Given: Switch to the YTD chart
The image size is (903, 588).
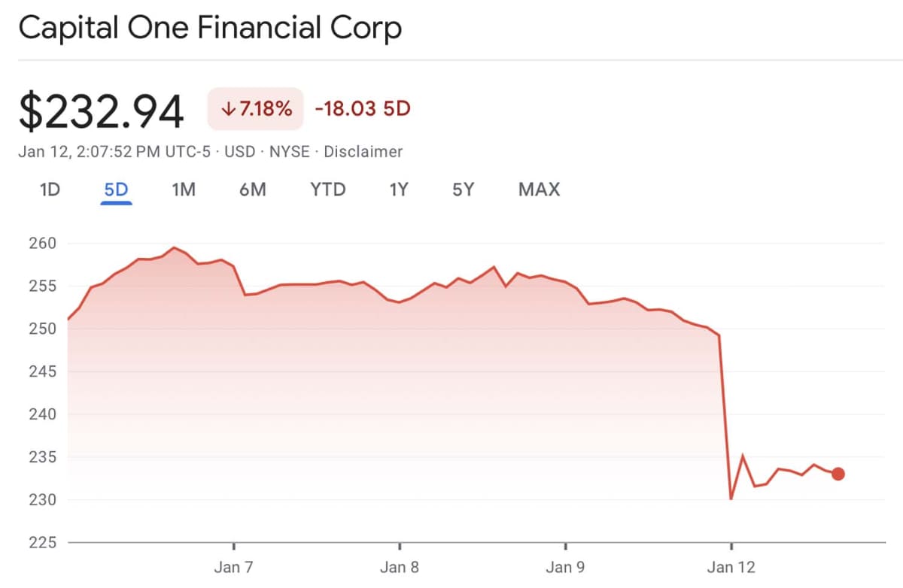Looking at the screenshot, I should coord(327,189).
